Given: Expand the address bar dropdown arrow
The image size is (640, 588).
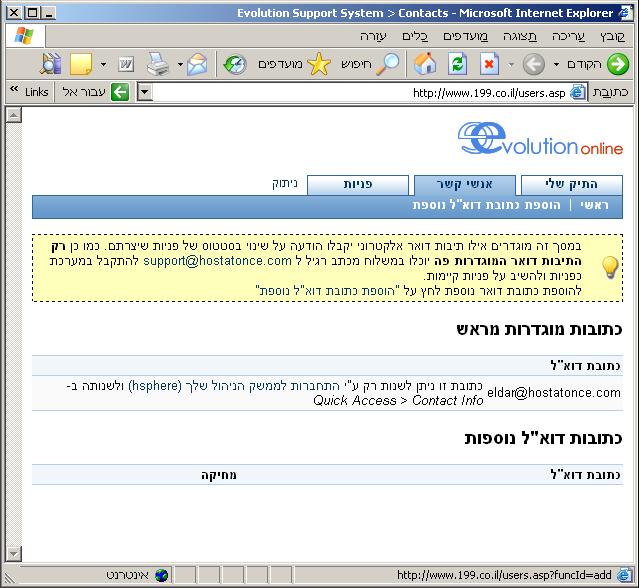Looking at the screenshot, I should pos(144,92).
